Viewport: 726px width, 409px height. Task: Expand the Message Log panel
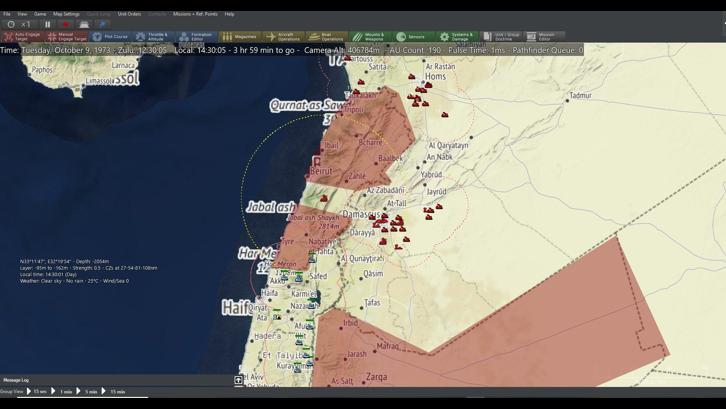(x=16, y=380)
